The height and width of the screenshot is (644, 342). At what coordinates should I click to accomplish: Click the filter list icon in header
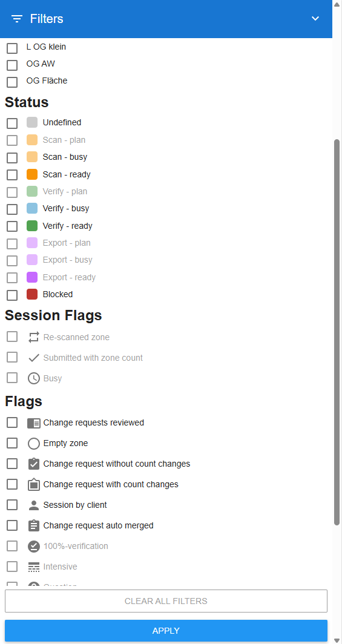(x=17, y=19)
